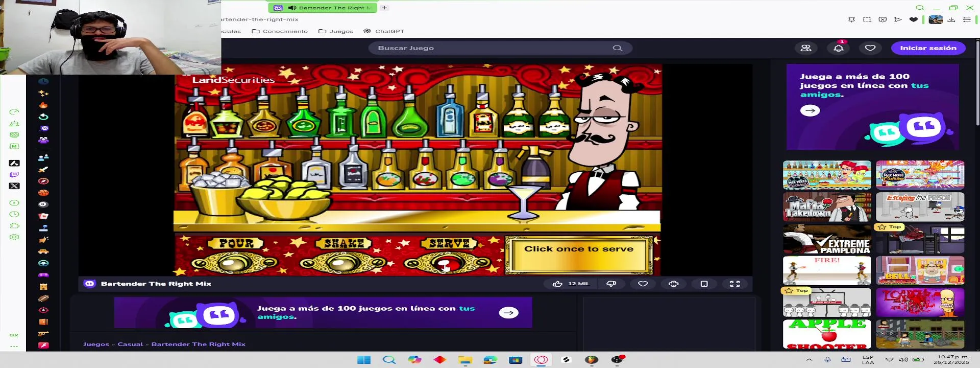Viewport: 980px width, 368px height.
Task: Expand system tray hidden icons chevron
Action: (x=809, y=360)
